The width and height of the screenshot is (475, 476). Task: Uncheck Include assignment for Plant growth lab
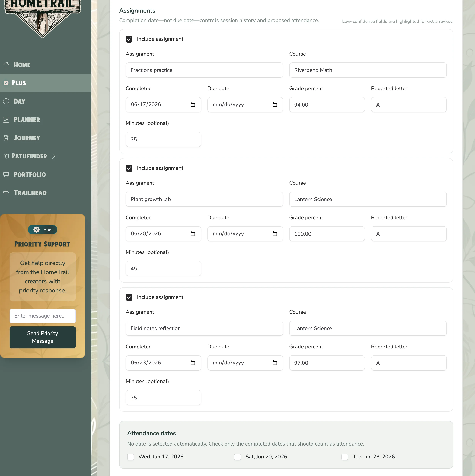pyautogui.click(x=129, y=168)
